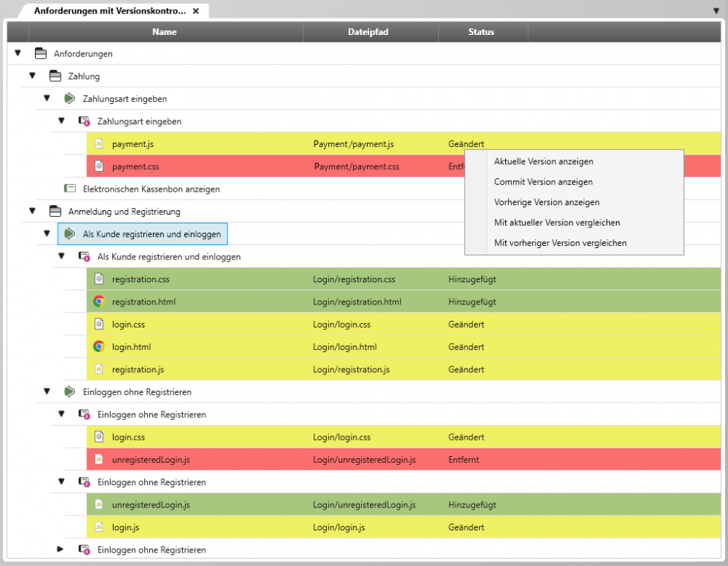Click the commit icon beside Als Kunde registrieren und einloggen

(85, 256)
